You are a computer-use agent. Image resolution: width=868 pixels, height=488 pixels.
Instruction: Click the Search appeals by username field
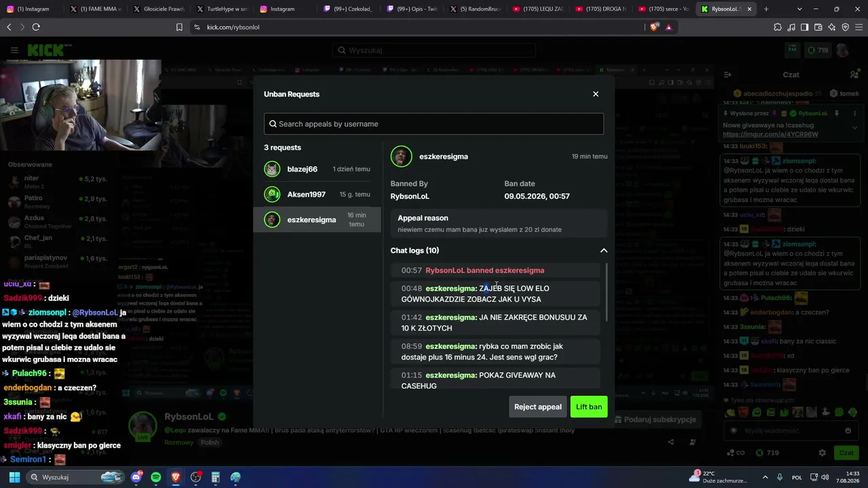(433, 124)
